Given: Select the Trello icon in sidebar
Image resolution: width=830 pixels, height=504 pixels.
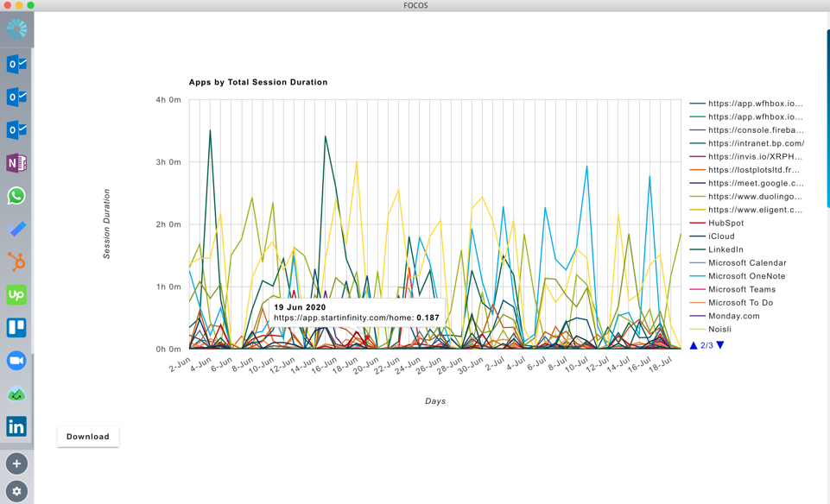Looking at the screenshot, I should click(16, 328).
